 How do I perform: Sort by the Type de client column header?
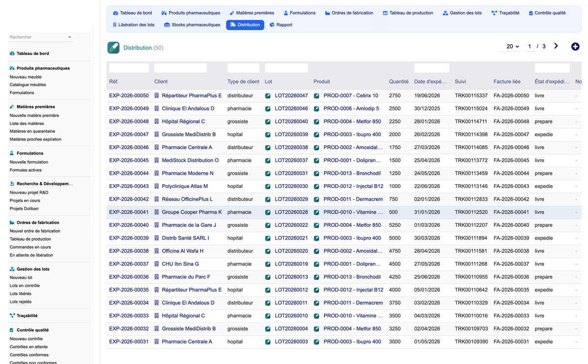[244, 82]
